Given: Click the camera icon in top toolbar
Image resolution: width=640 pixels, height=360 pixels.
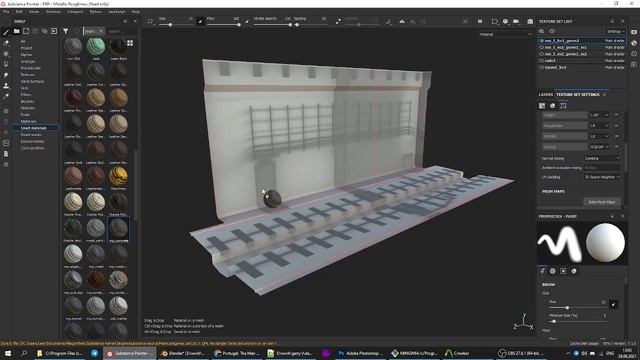Looking at the screenshot, I should pyautogui.click(x=516, y=21).
